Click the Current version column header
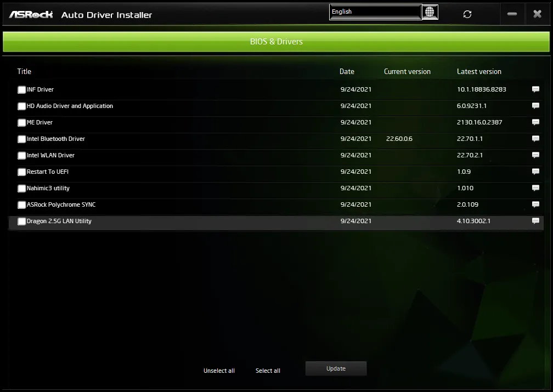Screen dimensions: 553x392 pyautogui.click(x=407, y=71)
